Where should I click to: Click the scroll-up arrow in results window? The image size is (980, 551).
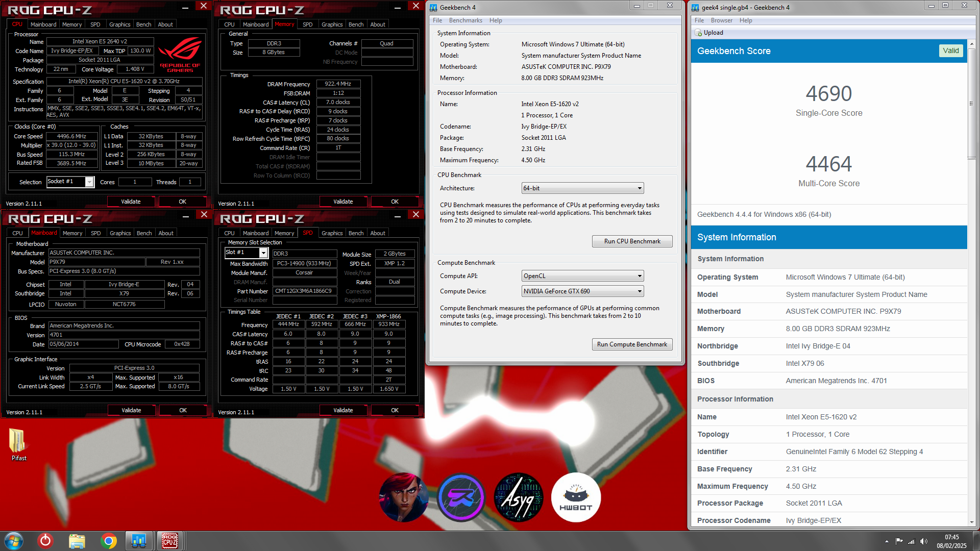[971, 43]
